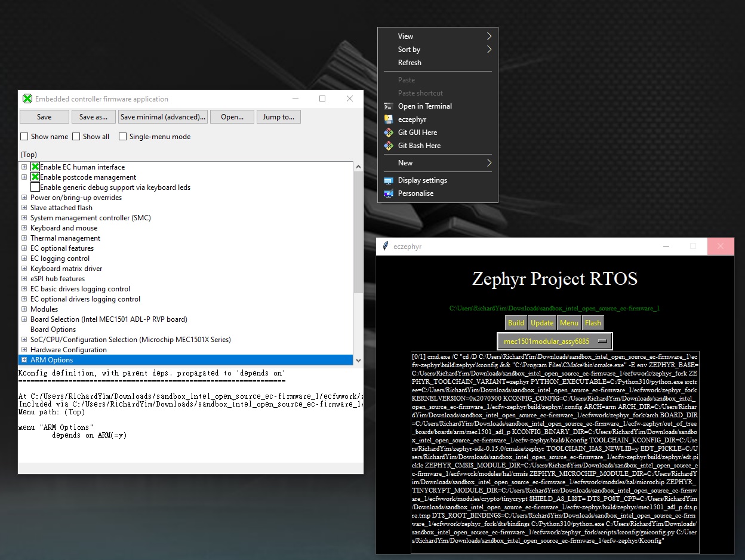Click the Build button in eczephyr
Screen dimensions: 745x560
(x=516, y=322)
